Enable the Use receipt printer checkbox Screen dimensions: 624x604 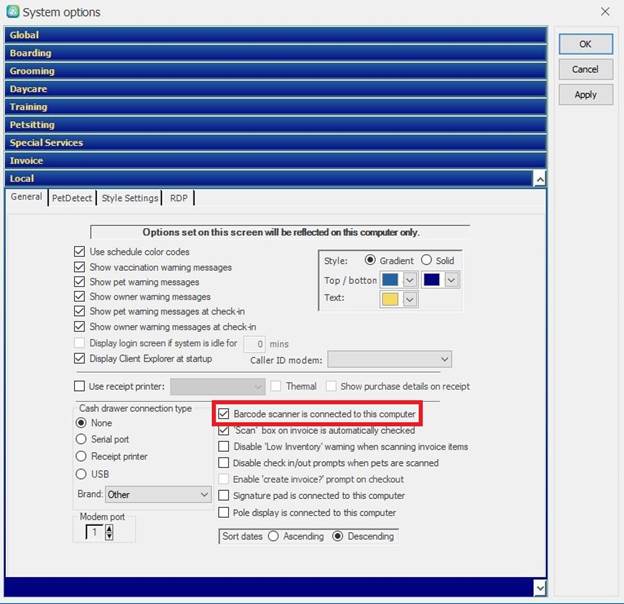tap(80, 386)
